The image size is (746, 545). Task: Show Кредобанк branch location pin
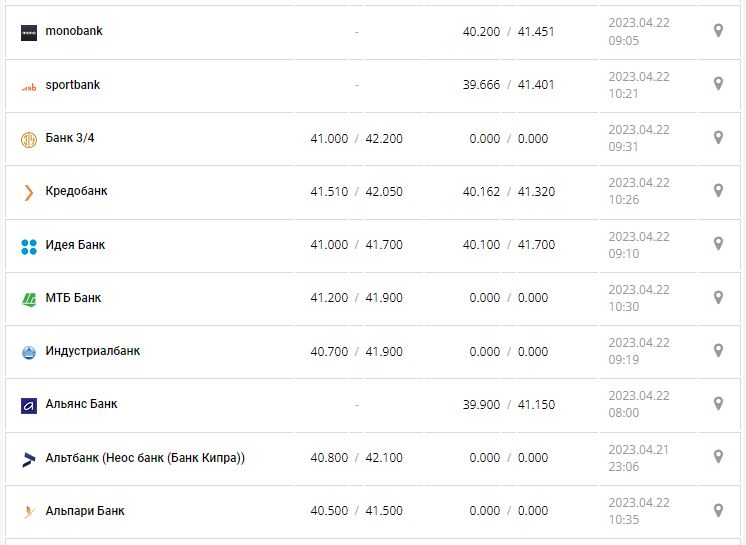click(718, 191)
